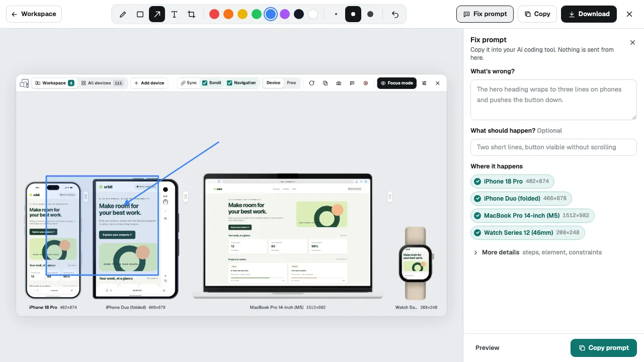644x362 pixels.
Task: Click the Copy prompt button
Action: coord(604,348)
